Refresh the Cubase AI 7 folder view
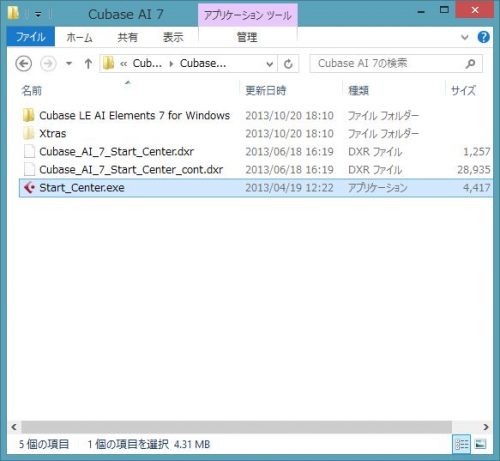Screen dimensions: 500x461 coord(288,63)
